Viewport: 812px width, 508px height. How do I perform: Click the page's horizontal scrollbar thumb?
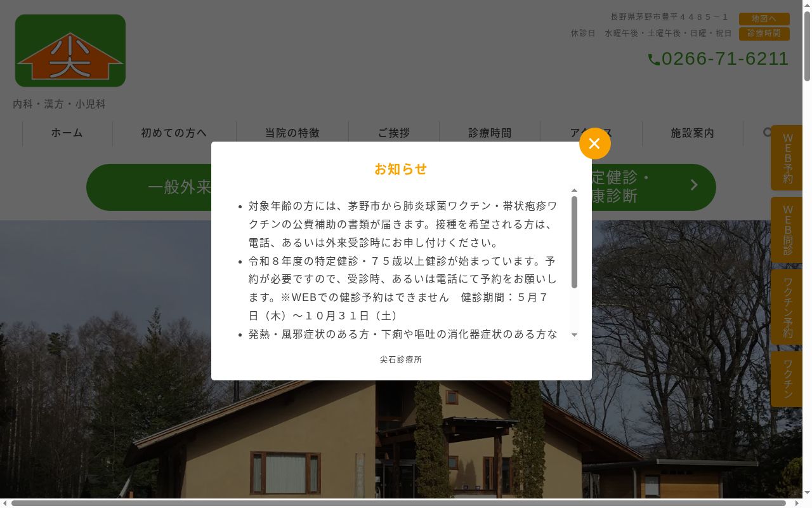pos(398,504)
